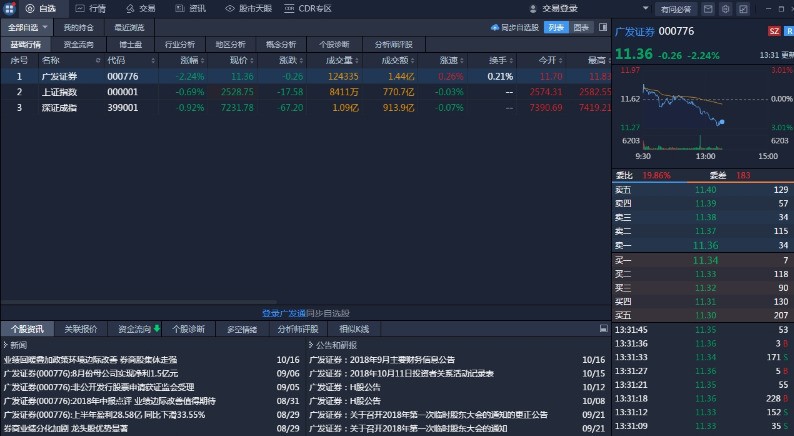Select the 列表 list view toggle
The height and width of the screenshot is (436, 794).
556,27
